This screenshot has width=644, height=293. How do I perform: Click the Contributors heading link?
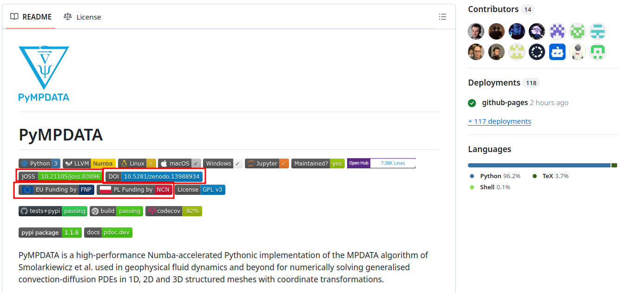tap(493, 9)
